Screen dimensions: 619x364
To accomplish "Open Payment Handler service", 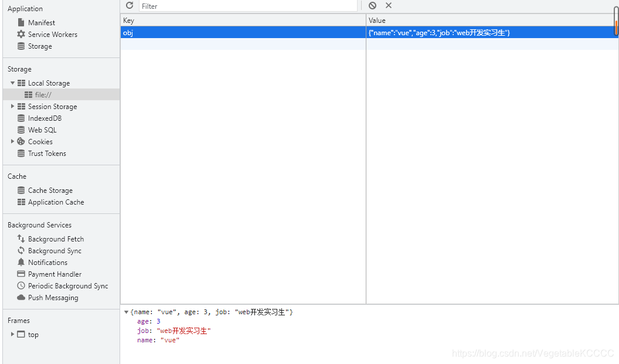I will [55, 274].
